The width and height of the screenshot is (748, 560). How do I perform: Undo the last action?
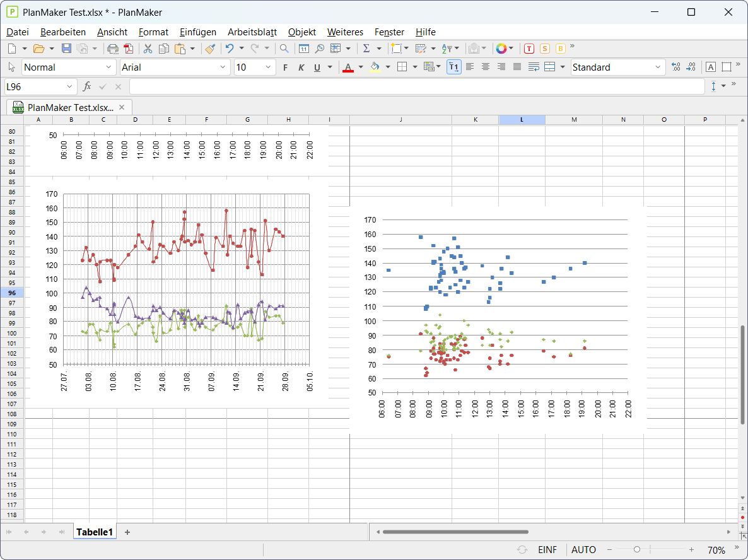[230, 48]
